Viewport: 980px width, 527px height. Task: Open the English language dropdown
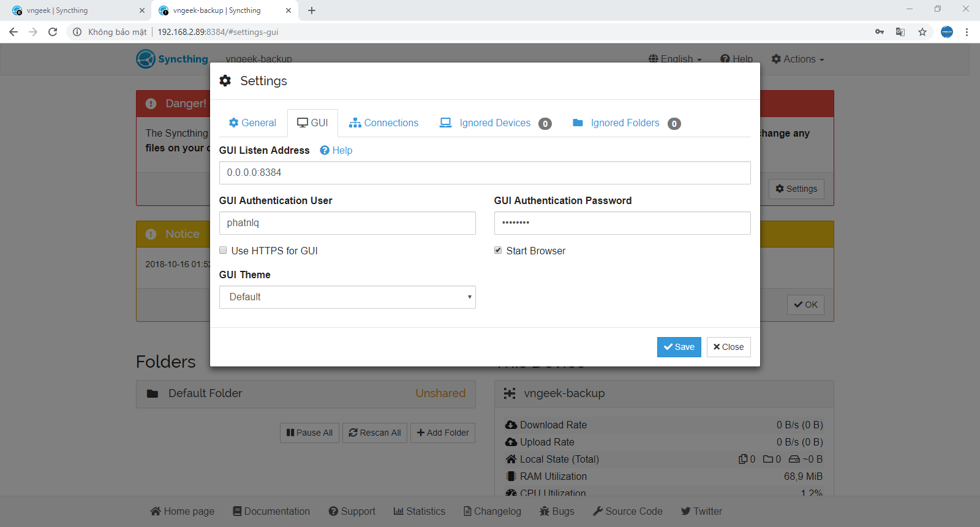tap(675, 59)
